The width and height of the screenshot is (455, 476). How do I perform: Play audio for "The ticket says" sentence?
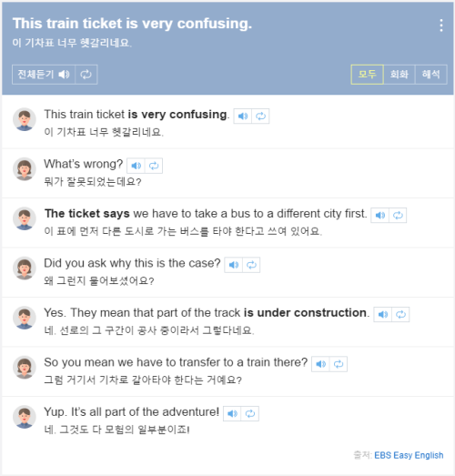tap(380, 215)
